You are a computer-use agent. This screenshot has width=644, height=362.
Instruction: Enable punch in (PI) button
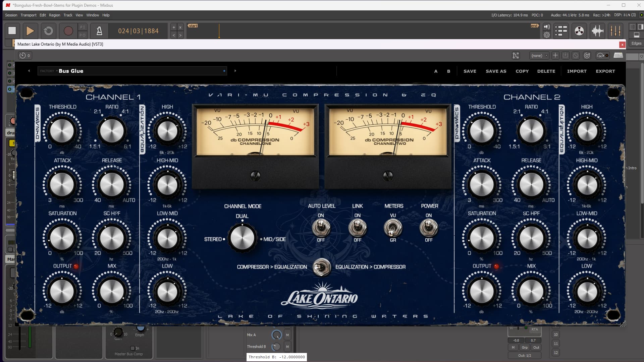click(x=83, y=27)
